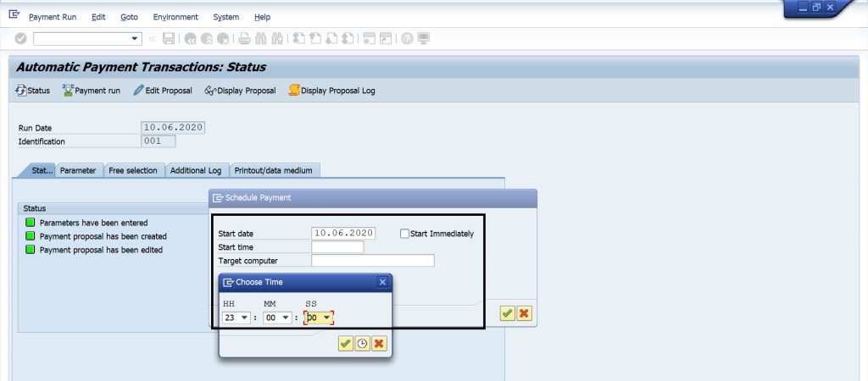Click the First Page icon
Screen dimensions: 868x381
tap(299, 39)
